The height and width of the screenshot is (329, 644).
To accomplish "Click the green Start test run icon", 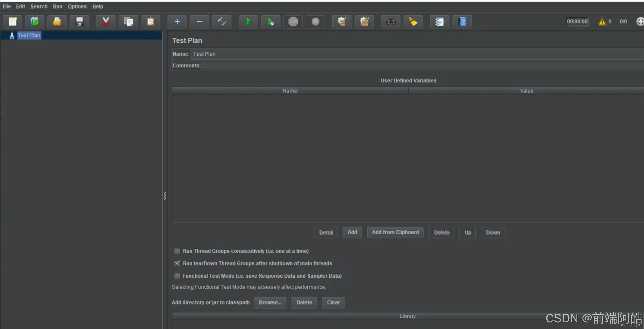I will point(248,22).
